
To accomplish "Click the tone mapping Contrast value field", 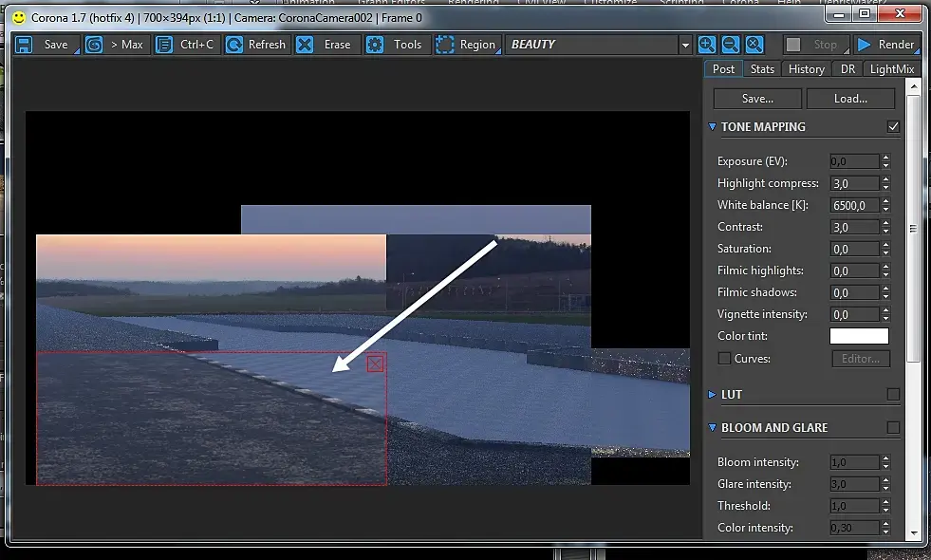I will point(854,227).
